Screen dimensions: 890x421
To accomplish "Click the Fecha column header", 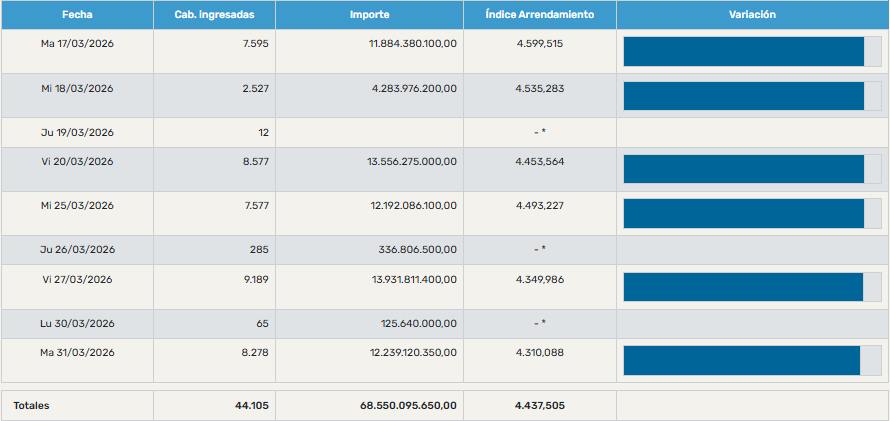I will [77, 15].
